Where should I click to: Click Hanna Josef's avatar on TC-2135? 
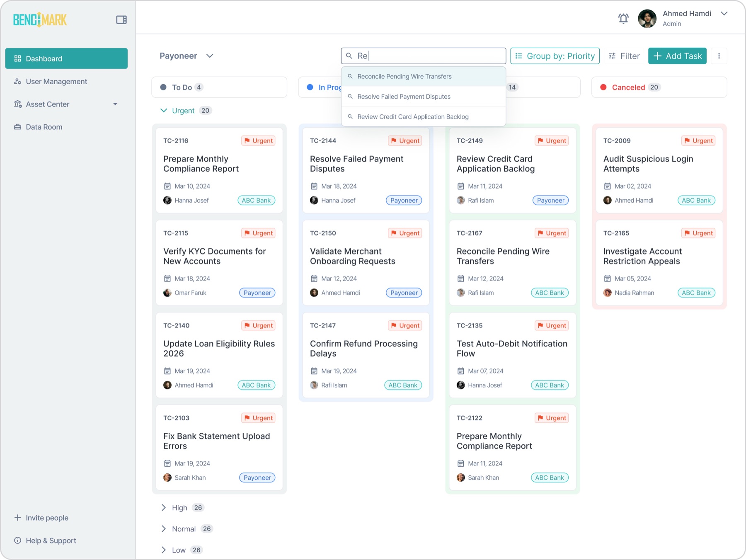pos(461,385)
